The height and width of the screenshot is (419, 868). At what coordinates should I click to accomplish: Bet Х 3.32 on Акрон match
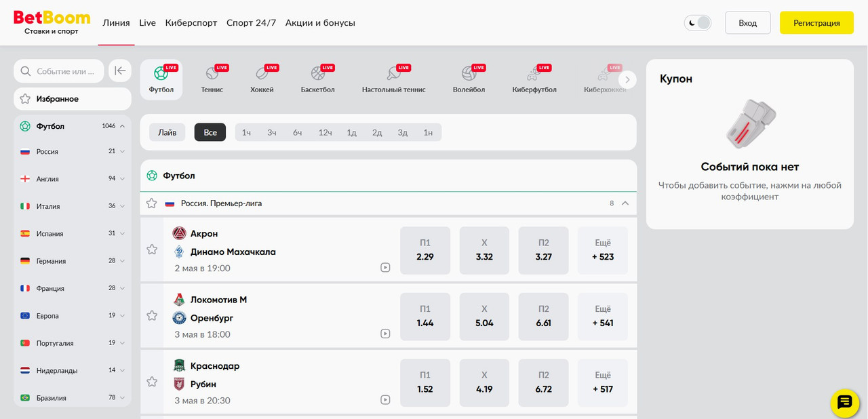[x=484, y=250]
